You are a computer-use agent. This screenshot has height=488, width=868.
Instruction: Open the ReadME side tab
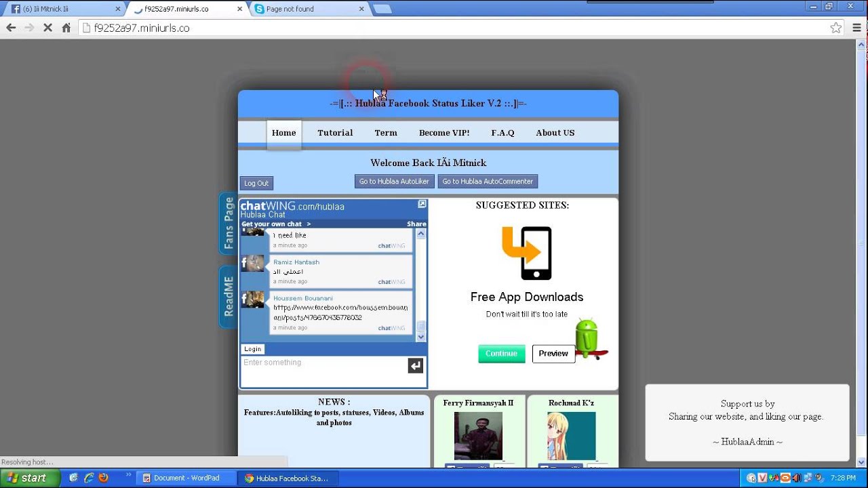click(x=229, y=297)
